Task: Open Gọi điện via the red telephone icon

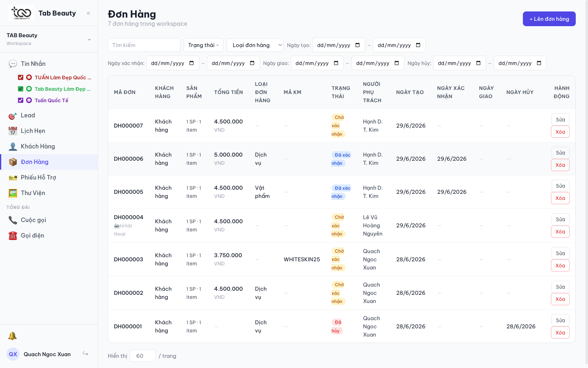Action: [x=13, y=236]
